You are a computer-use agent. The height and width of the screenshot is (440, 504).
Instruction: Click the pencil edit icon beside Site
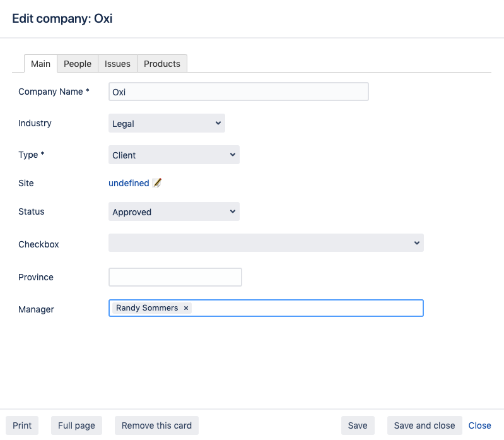click(x=157, y=183)
